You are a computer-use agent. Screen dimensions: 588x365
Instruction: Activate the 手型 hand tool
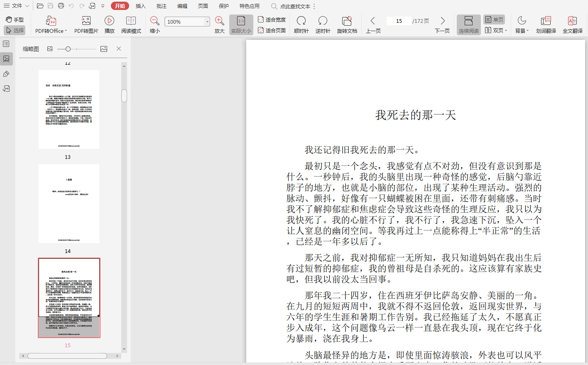point(15,19)
